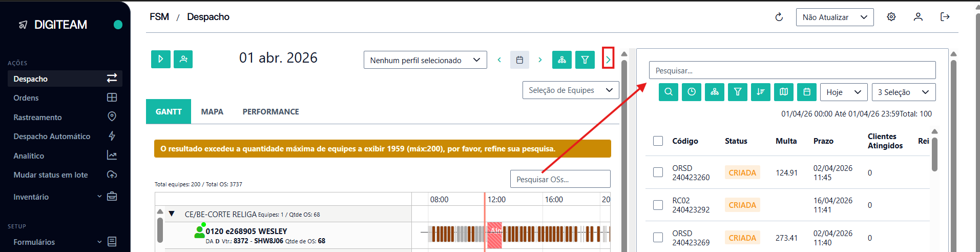Switch to the MAPA tab
Screen dimensions: 980x252
pyautogui.click(x=212, y=111)
